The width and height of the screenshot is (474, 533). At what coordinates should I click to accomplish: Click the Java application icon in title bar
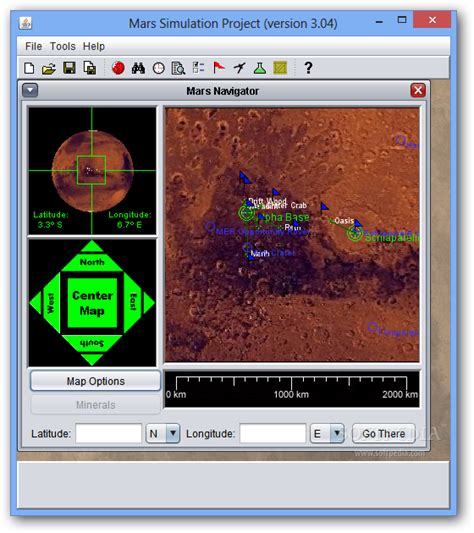(26, 23)
